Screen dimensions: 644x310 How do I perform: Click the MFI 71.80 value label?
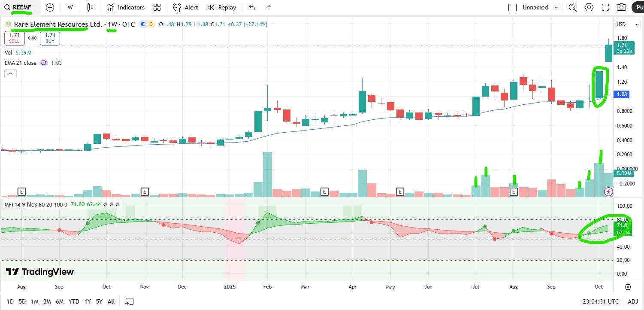tap(623, 225)
